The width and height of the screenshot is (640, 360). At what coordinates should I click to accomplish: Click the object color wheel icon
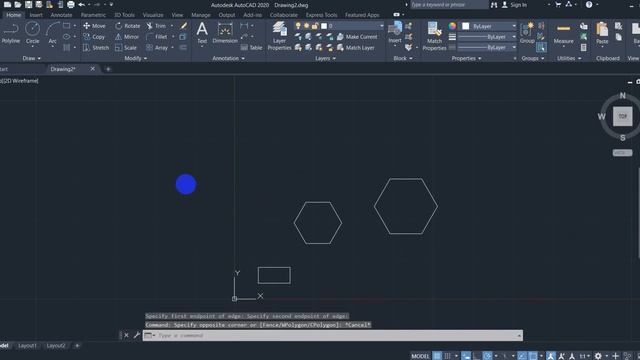452,26
